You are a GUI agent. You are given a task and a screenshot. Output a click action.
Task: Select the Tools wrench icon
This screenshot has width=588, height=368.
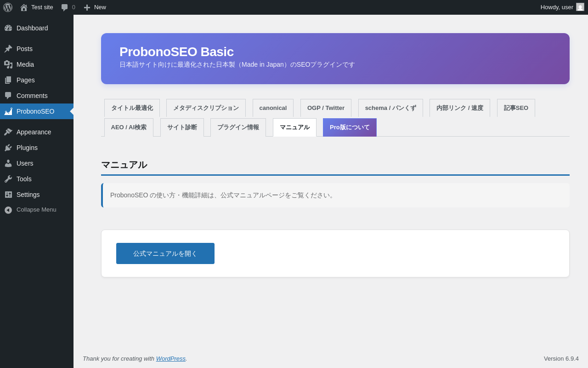8,179
